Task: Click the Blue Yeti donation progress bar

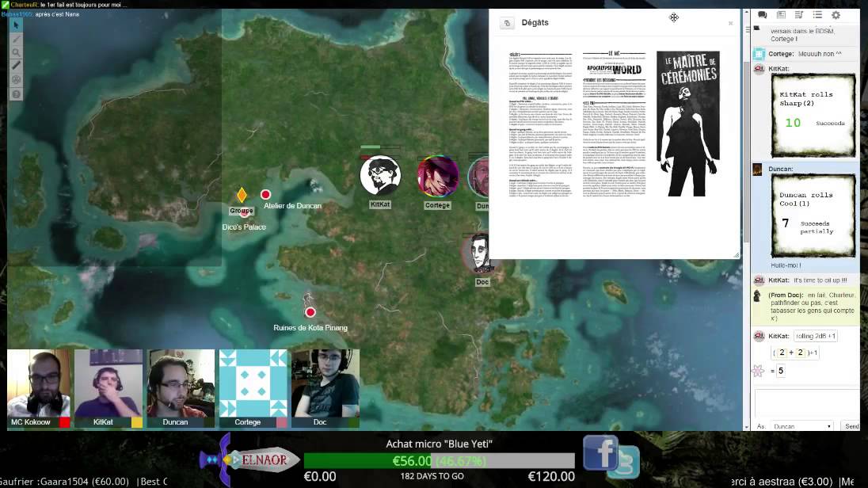Action: pyautogui.click(x=439, y=461)
